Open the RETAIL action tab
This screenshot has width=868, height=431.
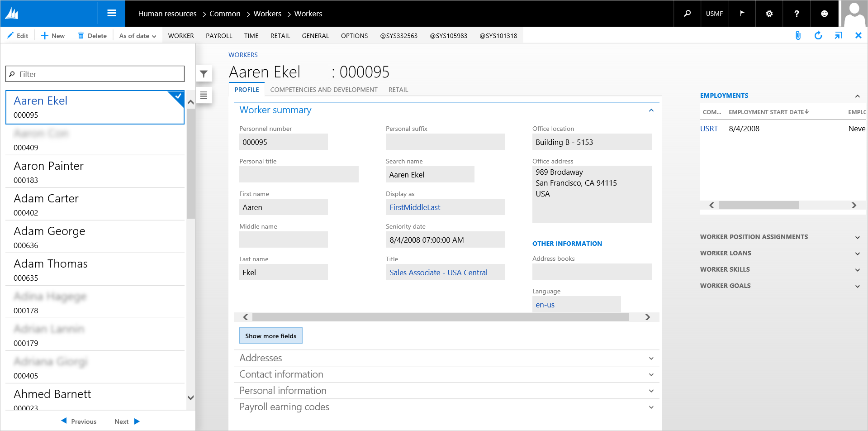click(280, 36)
